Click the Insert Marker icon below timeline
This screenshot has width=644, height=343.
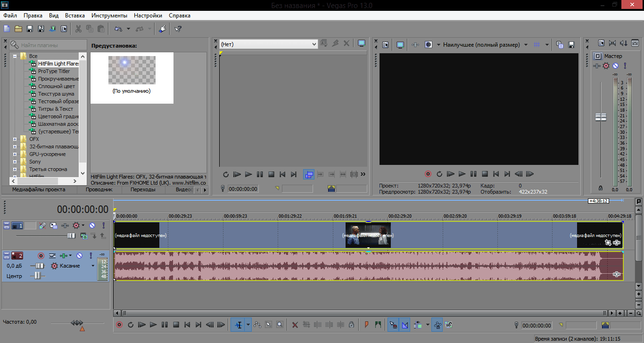(x=366, y=325)
